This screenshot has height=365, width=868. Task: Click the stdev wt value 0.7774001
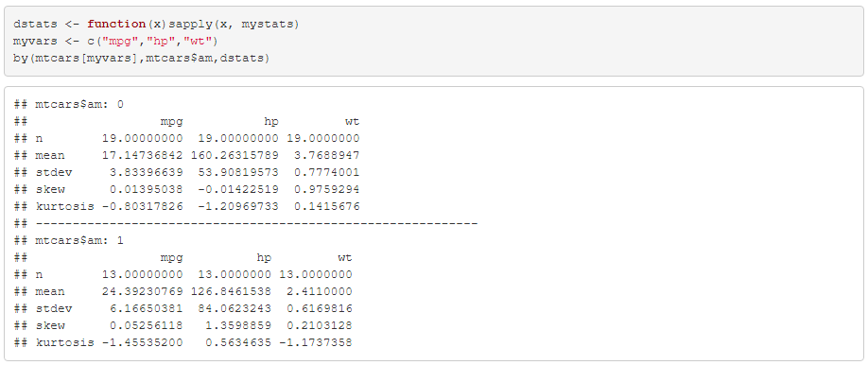click(x=326, y=172)
